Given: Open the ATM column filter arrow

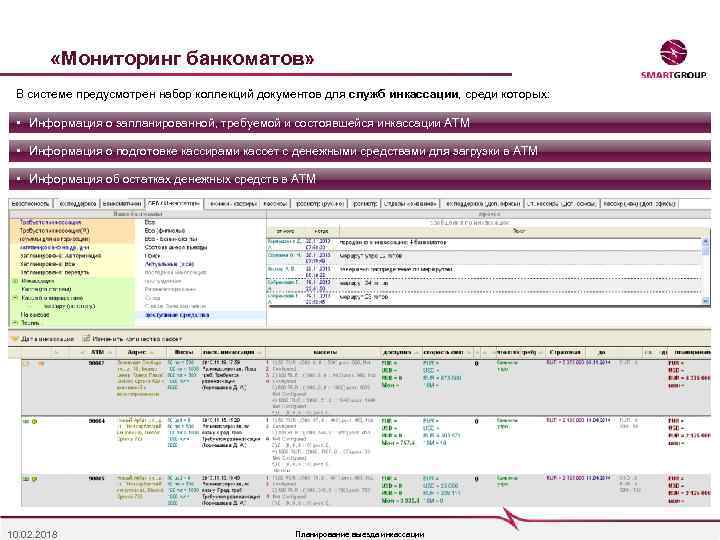Looking at the screenshot, I should point(110,352).
